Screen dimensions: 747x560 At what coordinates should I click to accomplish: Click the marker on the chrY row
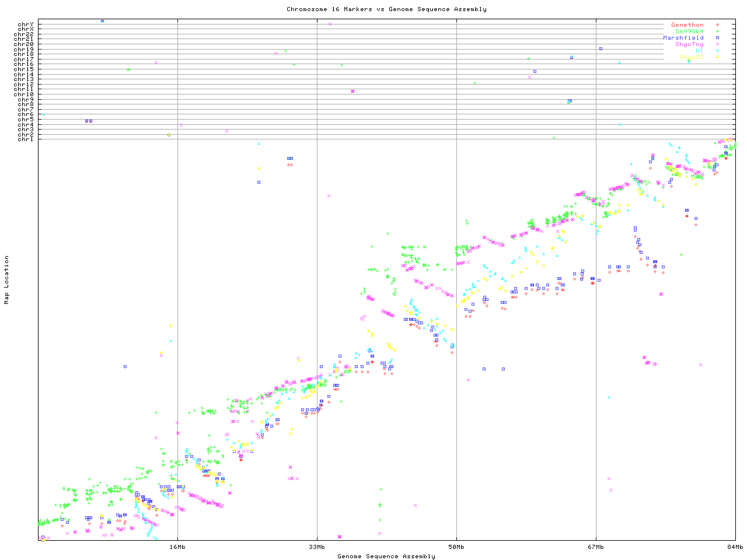(x=102, y=21)
